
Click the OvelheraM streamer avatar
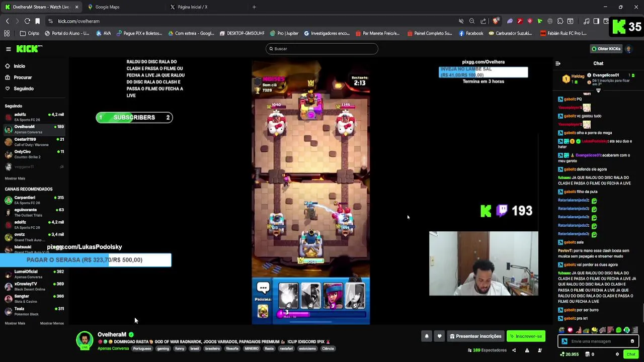coord(85,340)
